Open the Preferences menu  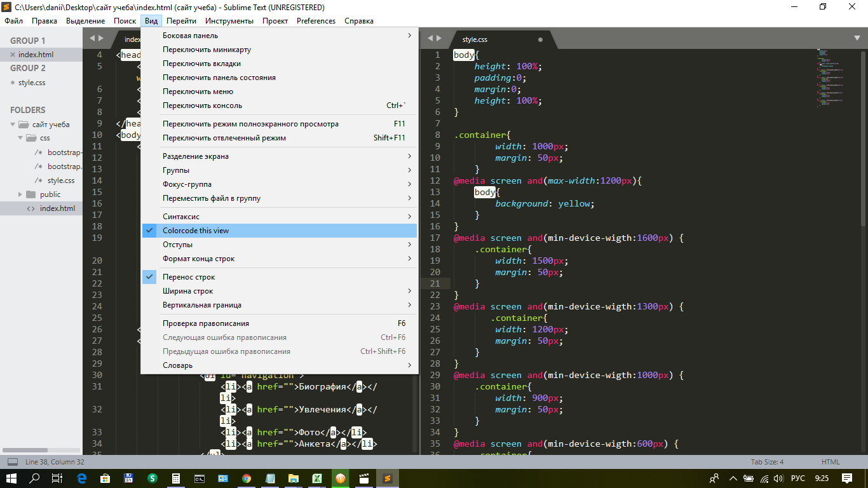pyautogui.click(x=316, y=20)
